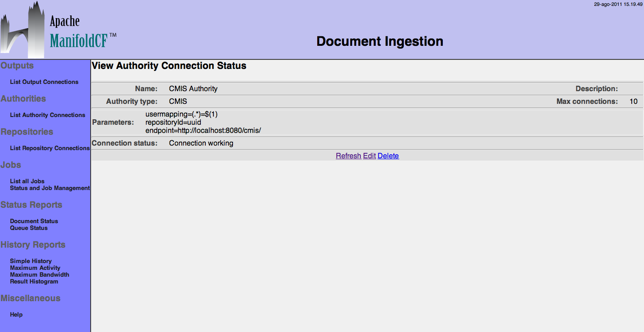Click the Document Ingestion page title
Viewport: 644px width, 332px height.
379,41
